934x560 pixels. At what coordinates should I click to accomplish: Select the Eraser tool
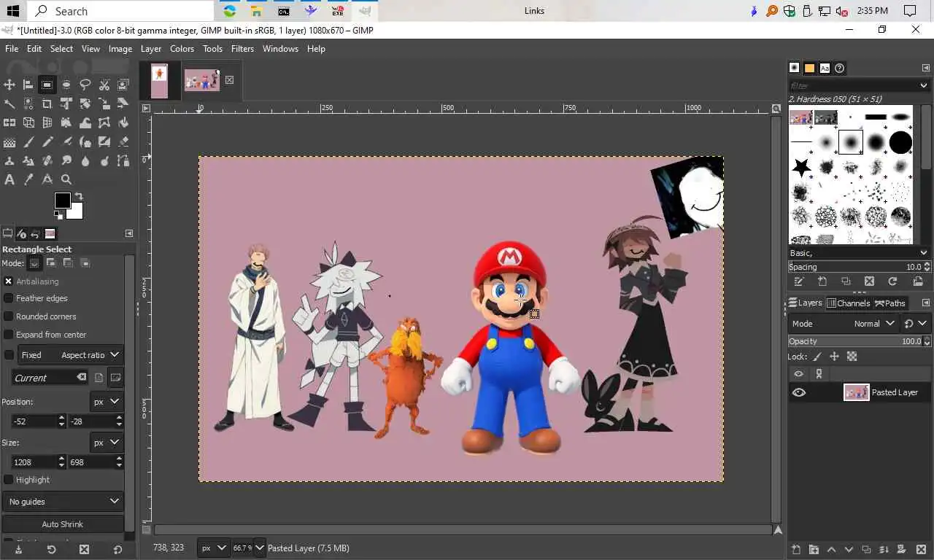[x=123, y=141]
